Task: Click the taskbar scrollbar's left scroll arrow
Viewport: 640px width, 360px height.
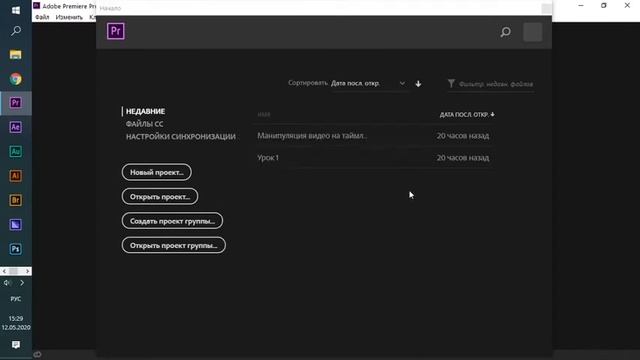Action: [x=4, y=271]
